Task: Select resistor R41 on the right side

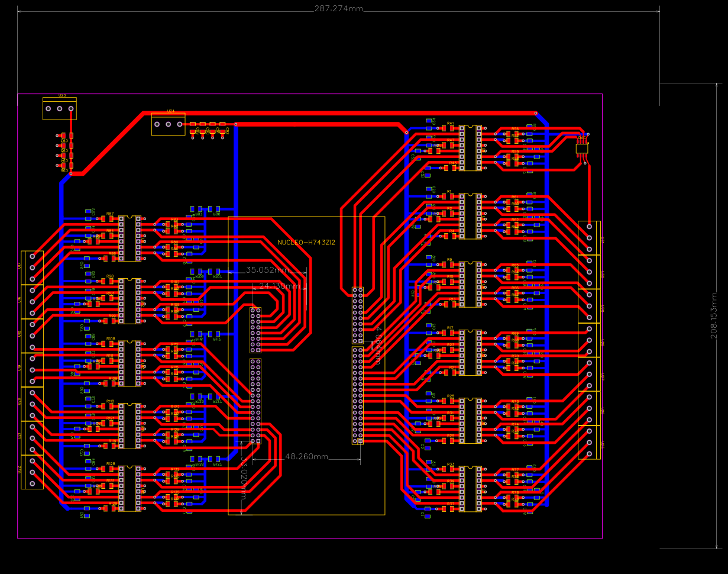Action: coord(448,128)
